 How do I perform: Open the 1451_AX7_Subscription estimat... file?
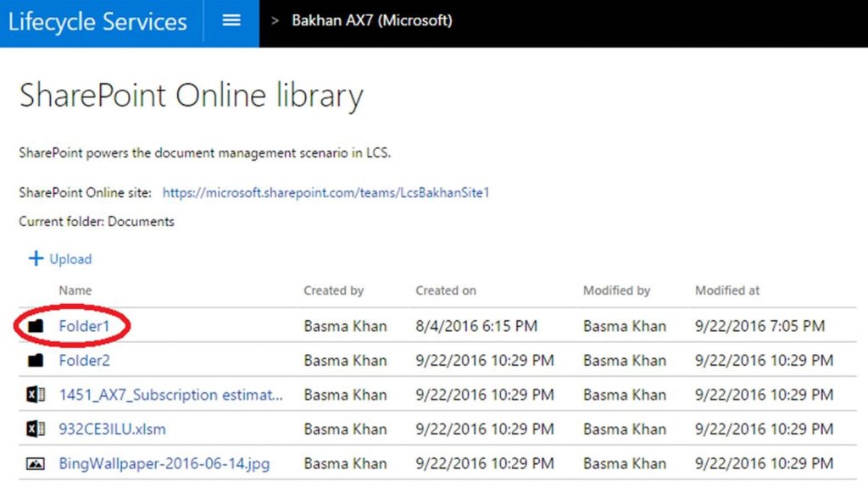click(170, 395)
